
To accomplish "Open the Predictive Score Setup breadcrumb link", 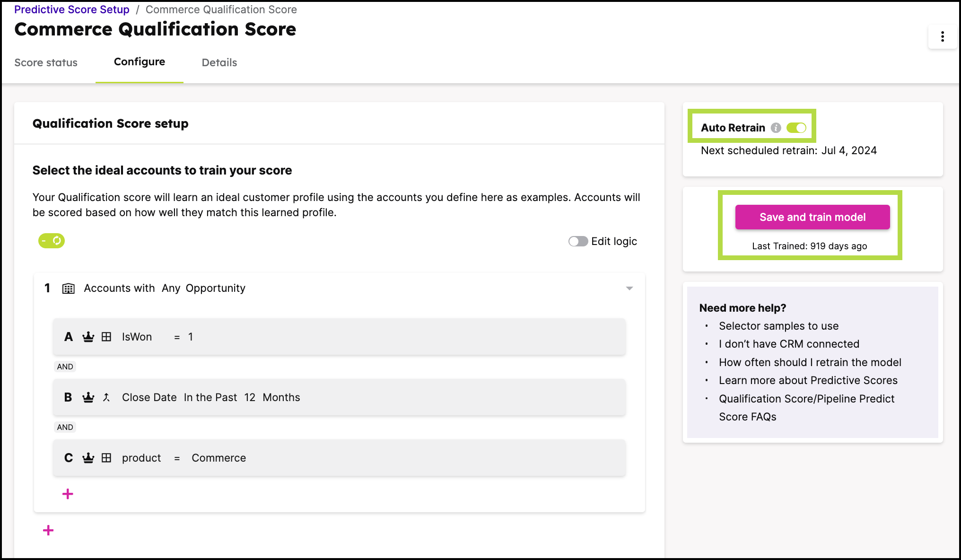I will 71,9.
